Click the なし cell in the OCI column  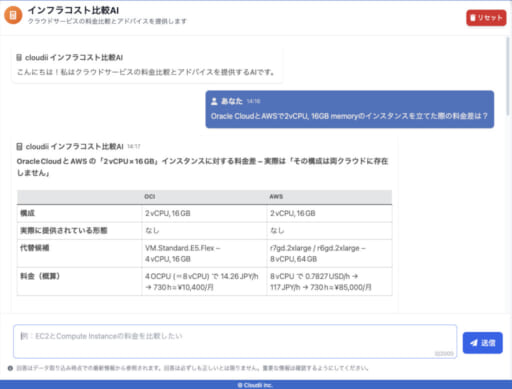pyautogui.click(x=204, y=231)
